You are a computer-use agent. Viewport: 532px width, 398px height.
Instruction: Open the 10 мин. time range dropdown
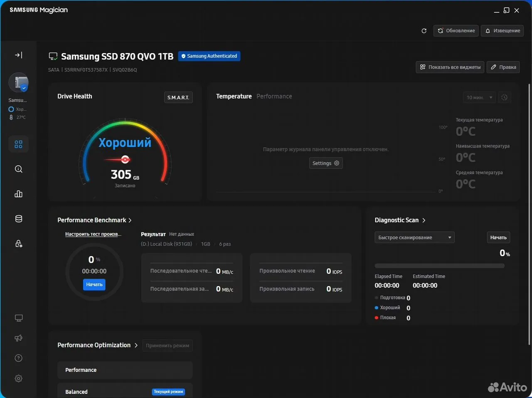479,97
